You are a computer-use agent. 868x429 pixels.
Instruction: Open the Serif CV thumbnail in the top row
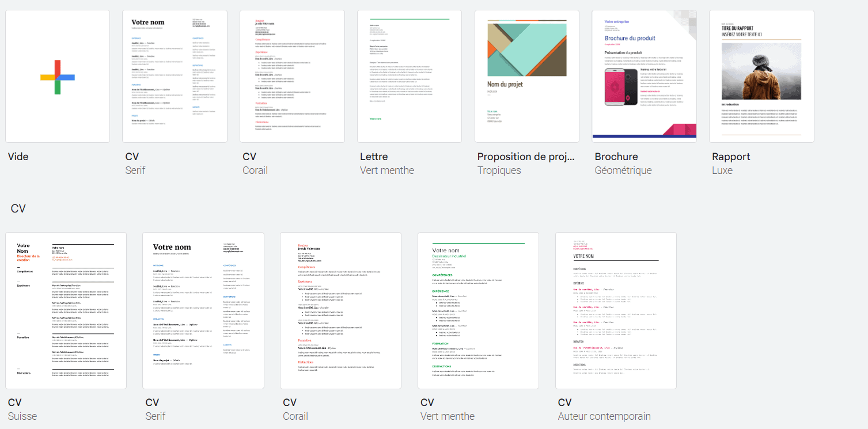(175, 76)
